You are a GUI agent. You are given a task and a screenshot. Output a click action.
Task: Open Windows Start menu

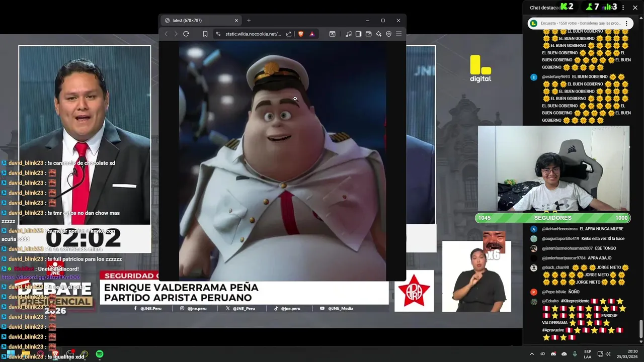11,354
